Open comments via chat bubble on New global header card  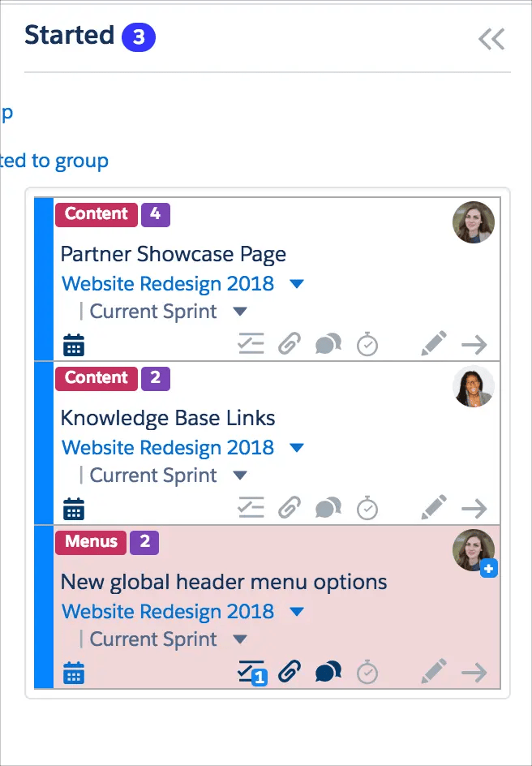[328, 671]
